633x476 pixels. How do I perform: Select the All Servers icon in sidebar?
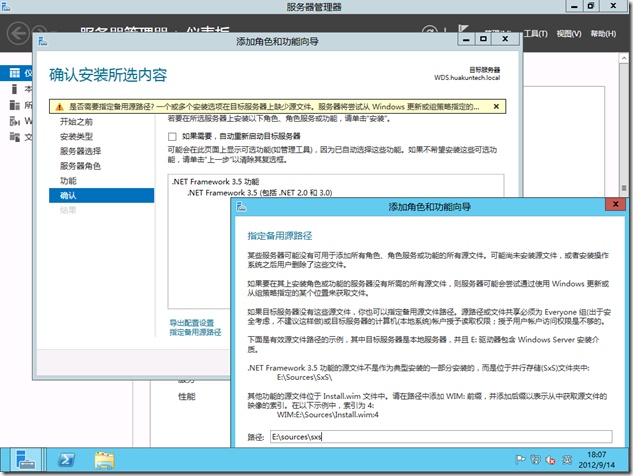point(15,105)
